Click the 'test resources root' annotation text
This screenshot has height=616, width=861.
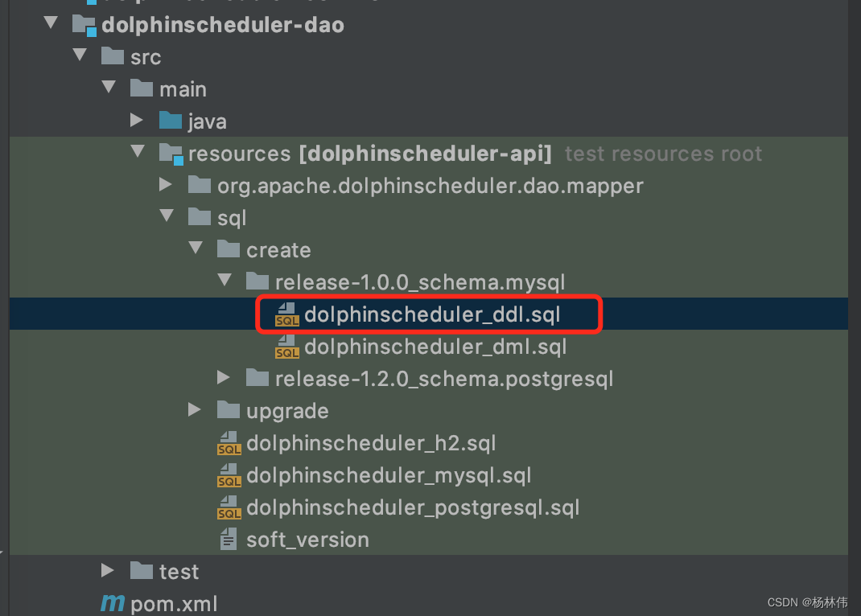point(663,154)
